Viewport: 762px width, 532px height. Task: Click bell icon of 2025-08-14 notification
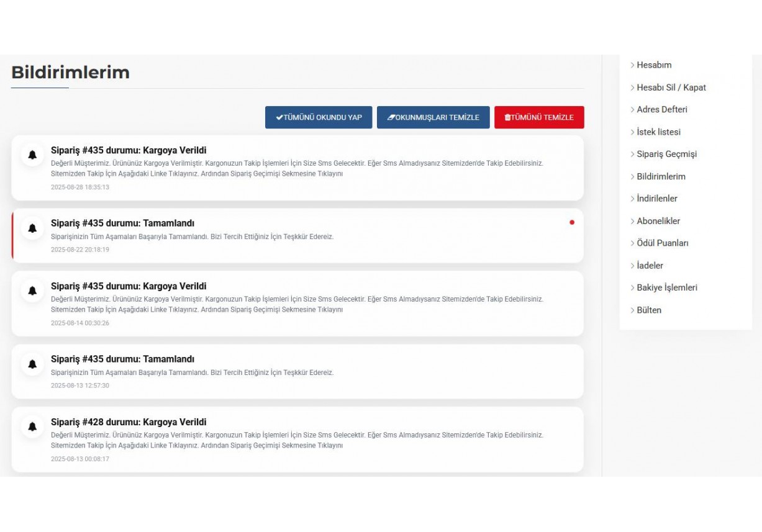[32, 291]
